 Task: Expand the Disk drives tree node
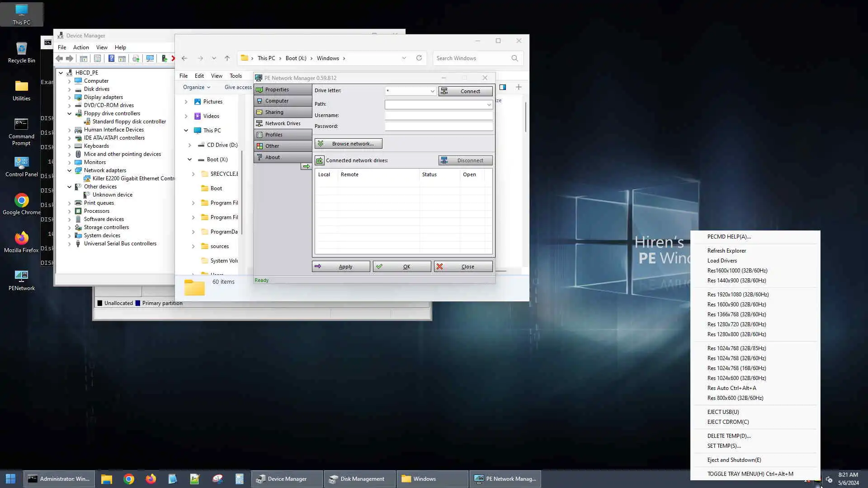(70, 89)
